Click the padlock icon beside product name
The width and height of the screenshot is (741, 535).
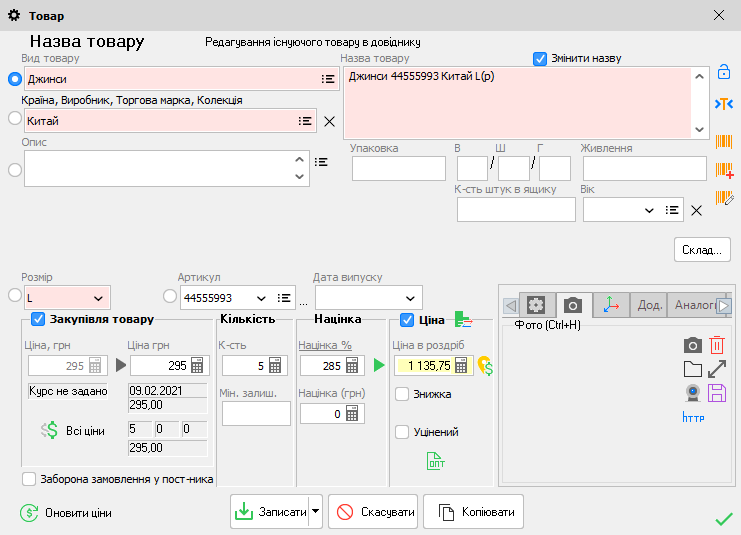point(724,72)
